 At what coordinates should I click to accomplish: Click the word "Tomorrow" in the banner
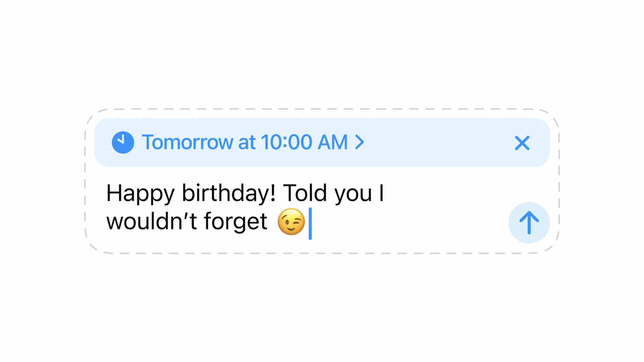click(187, 142)
